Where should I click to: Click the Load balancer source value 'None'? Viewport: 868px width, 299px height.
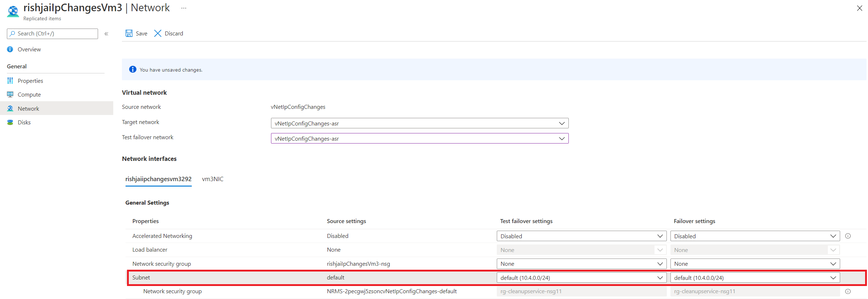pyautogui.click(x=334, y=250)
